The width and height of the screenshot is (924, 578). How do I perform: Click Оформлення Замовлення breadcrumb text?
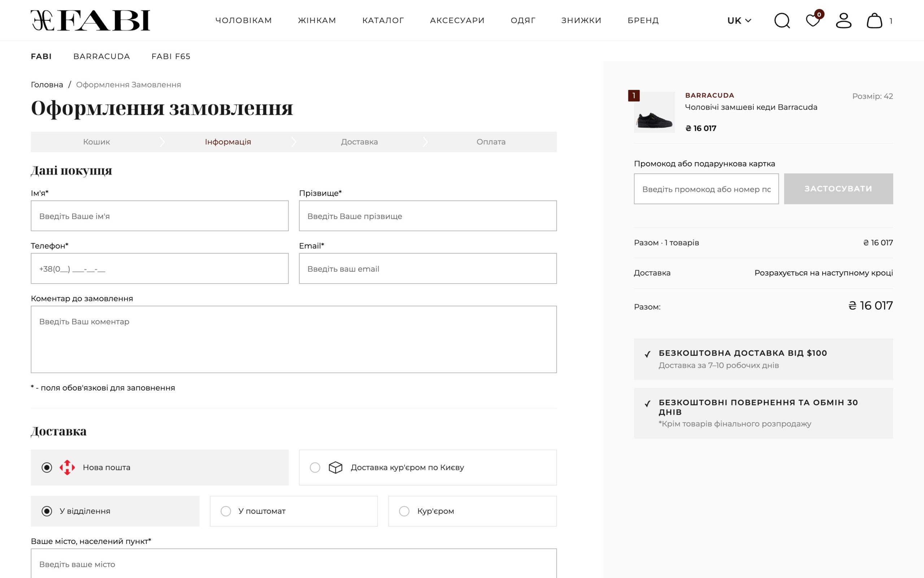tap(128, 85)
